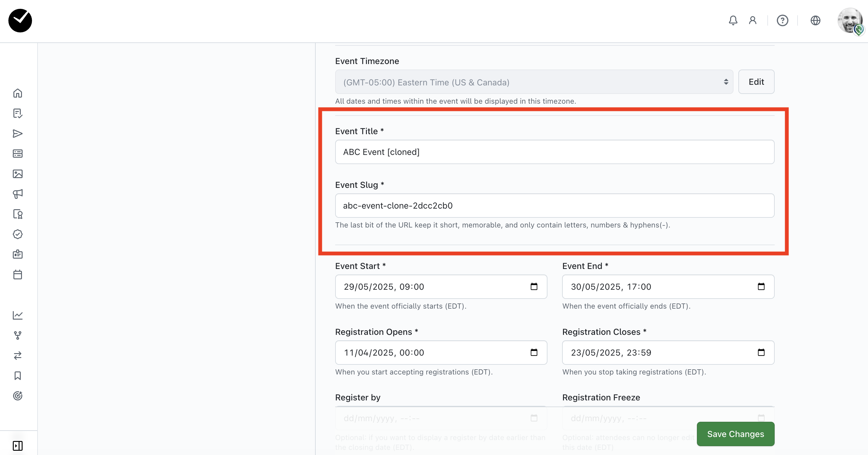Open the Event Timezone dropdown
Screen dimensions: 868x455
[534, 82]
